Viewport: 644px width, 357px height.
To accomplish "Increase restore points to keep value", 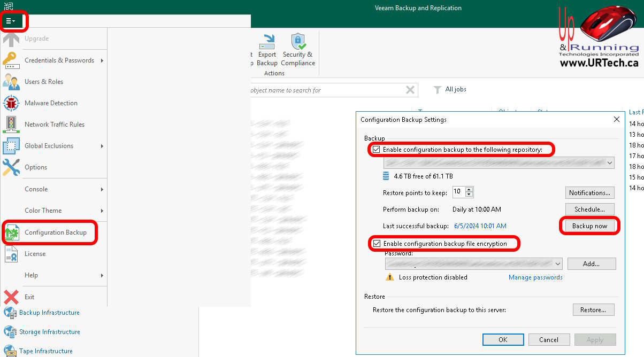I will click(469, 190).
